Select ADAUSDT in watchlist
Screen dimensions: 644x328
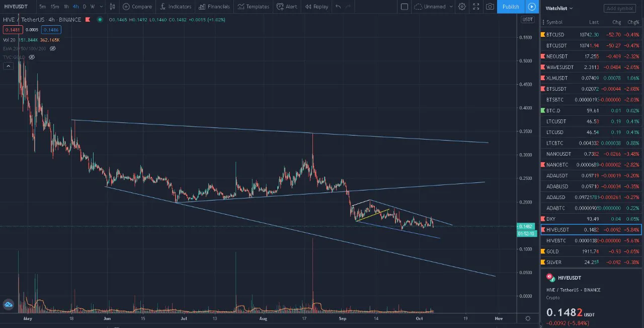(591, 175)
